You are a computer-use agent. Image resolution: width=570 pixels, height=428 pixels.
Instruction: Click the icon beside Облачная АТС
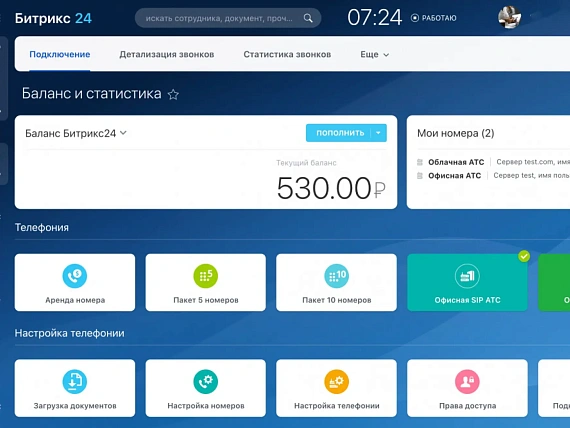(420, 162)
